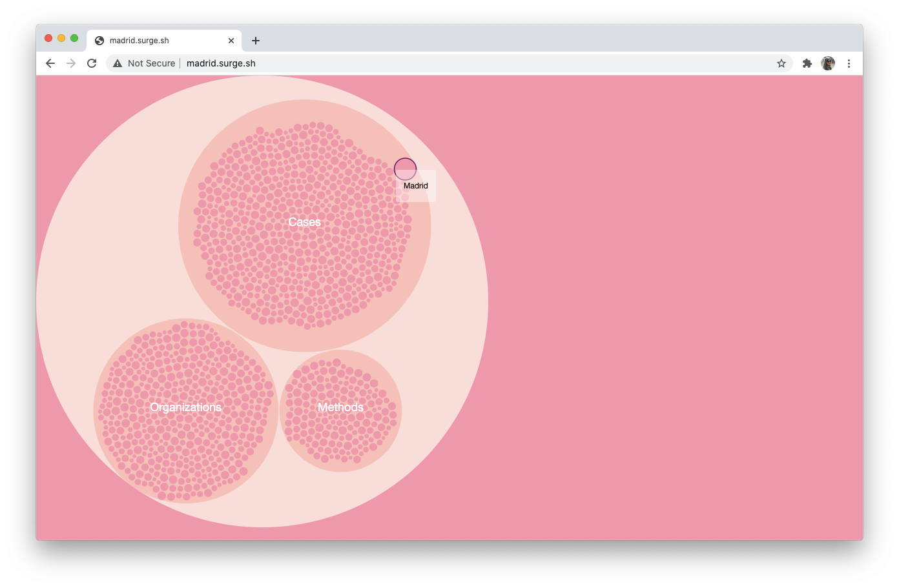Maximize the browser window with green button
The height and width of the screenshot is (588, 899).
pyautogui.click(x=74, y=38)
